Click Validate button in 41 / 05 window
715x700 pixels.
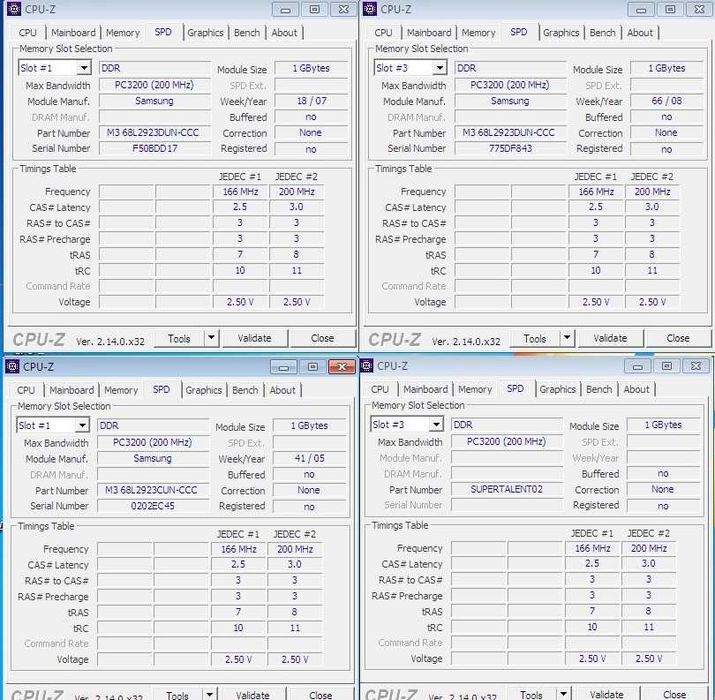pyautogui.click(x=253, y=694)
